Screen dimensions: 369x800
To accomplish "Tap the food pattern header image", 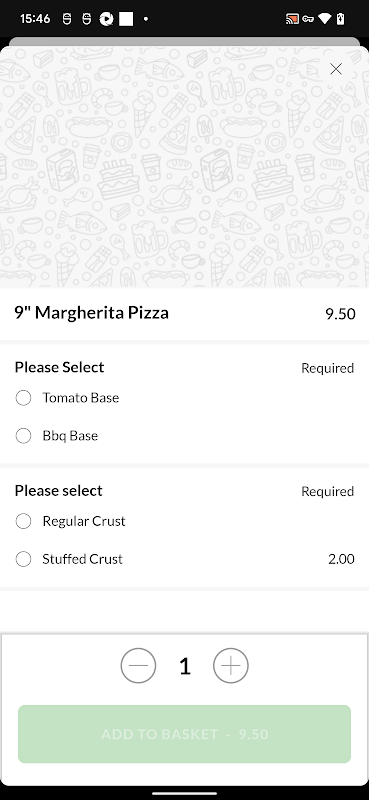I will pyautogui.click(x=184, y=167).
